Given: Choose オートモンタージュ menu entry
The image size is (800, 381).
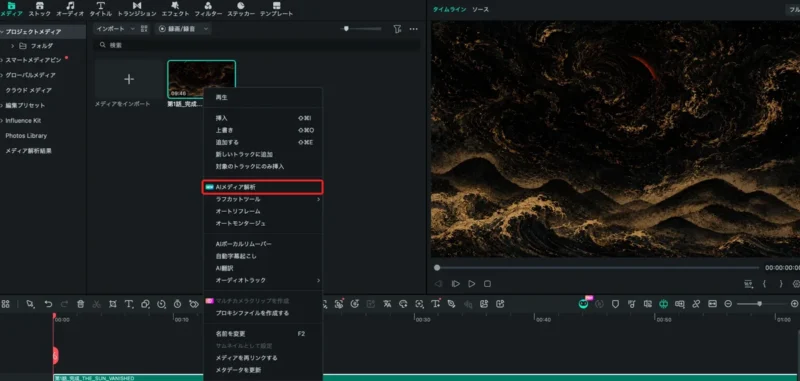Looking at the screenshot, I should click(x=263, y=223).
